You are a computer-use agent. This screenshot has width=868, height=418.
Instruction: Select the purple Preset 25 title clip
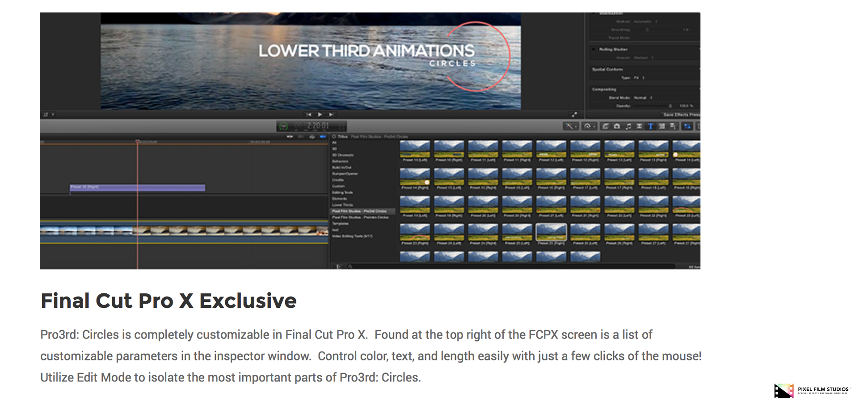coord(137,188)
